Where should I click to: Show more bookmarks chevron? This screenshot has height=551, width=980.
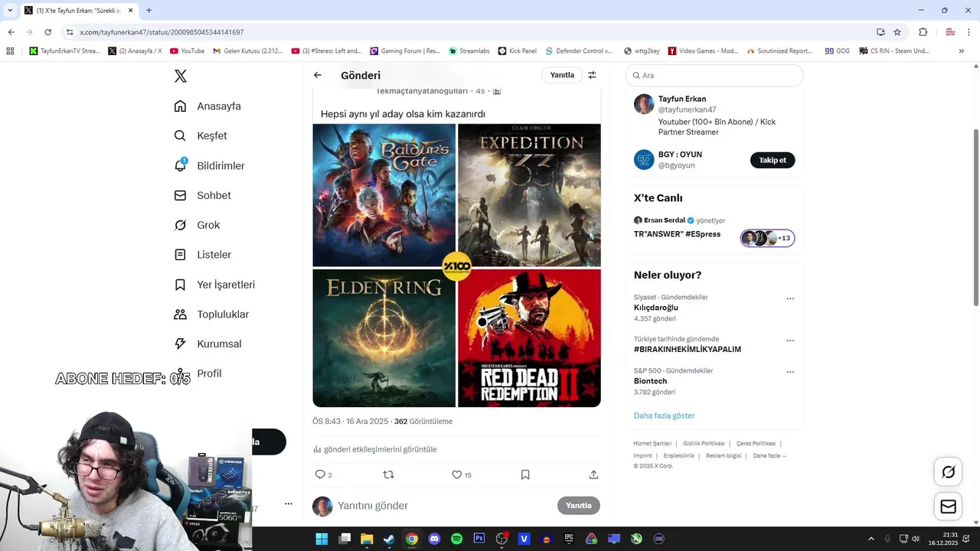(962, 51)
